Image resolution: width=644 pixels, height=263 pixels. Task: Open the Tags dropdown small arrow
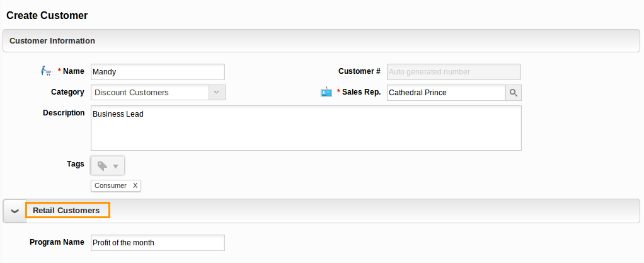(115, 167)
